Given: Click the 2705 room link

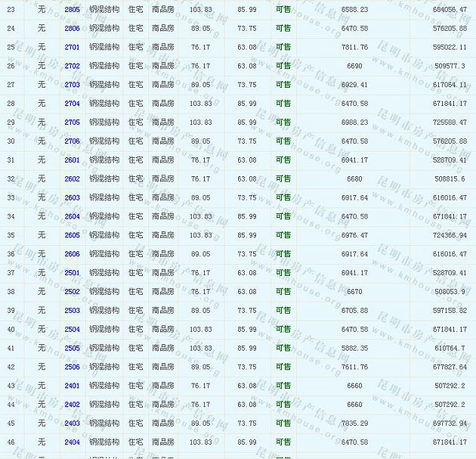Looking at the screenshot, I should 72,123.
